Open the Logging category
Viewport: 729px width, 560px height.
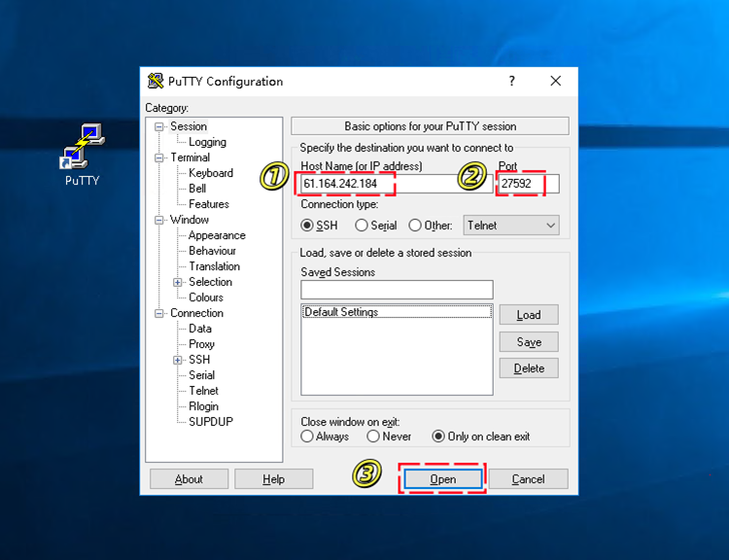pos(207,142)
